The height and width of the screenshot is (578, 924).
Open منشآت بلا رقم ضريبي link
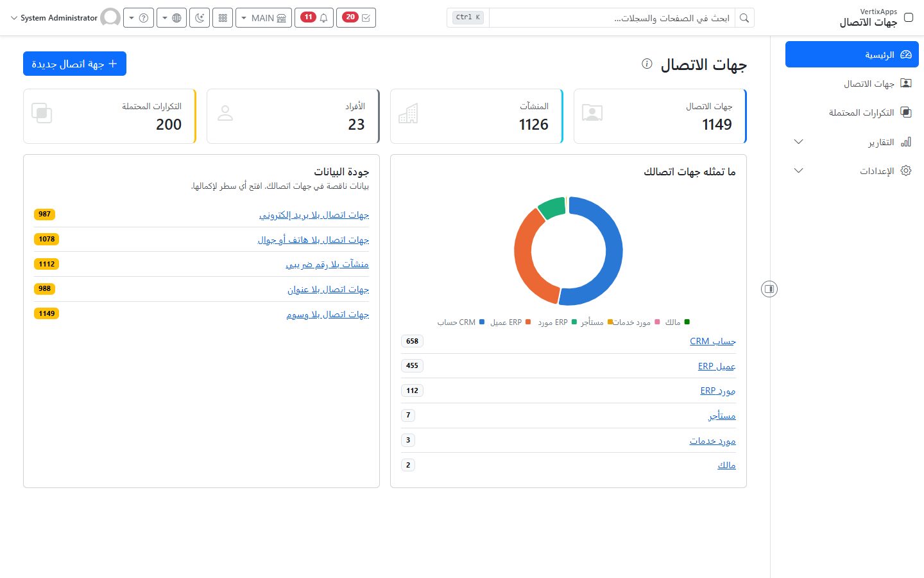tap(327, 264)
